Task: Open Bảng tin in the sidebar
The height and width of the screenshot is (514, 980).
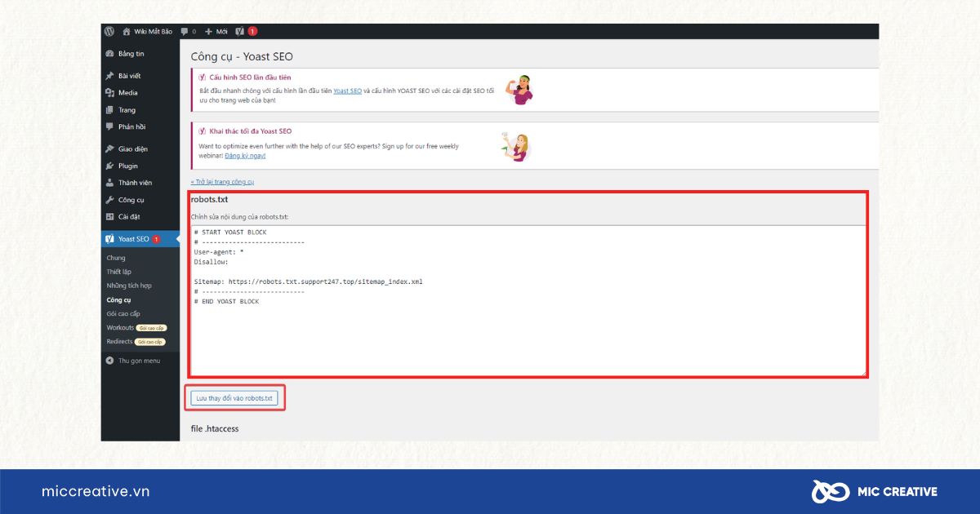Action: pos(131,54)
